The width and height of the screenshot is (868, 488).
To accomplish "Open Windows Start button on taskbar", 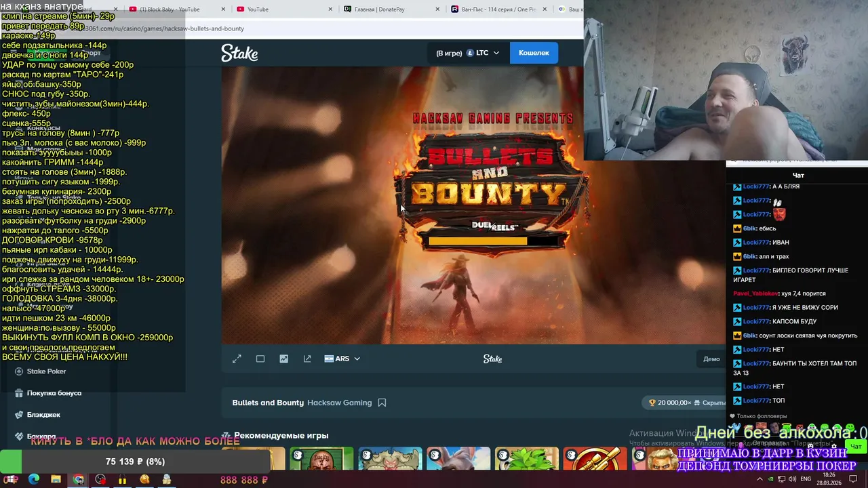I will (12, 480).
